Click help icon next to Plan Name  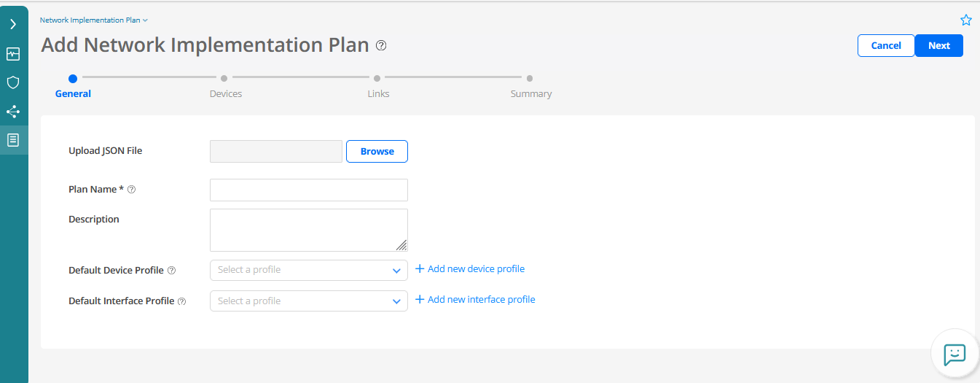pos(132,190)
